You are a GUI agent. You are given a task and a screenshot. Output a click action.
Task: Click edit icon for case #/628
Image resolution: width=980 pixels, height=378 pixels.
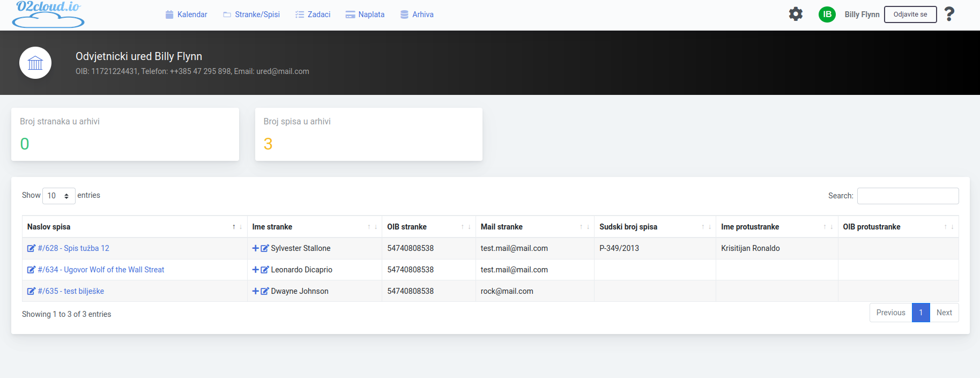tap(31, 248)
